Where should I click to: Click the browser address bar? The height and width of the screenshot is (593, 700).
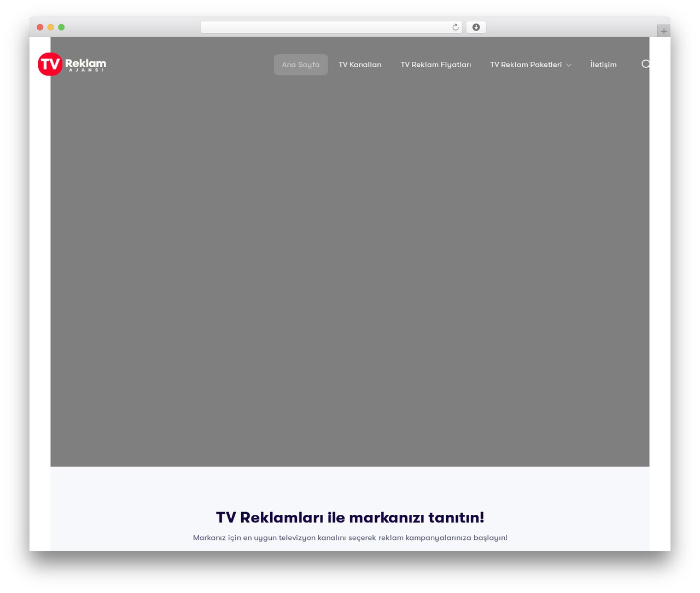point(331,27)
